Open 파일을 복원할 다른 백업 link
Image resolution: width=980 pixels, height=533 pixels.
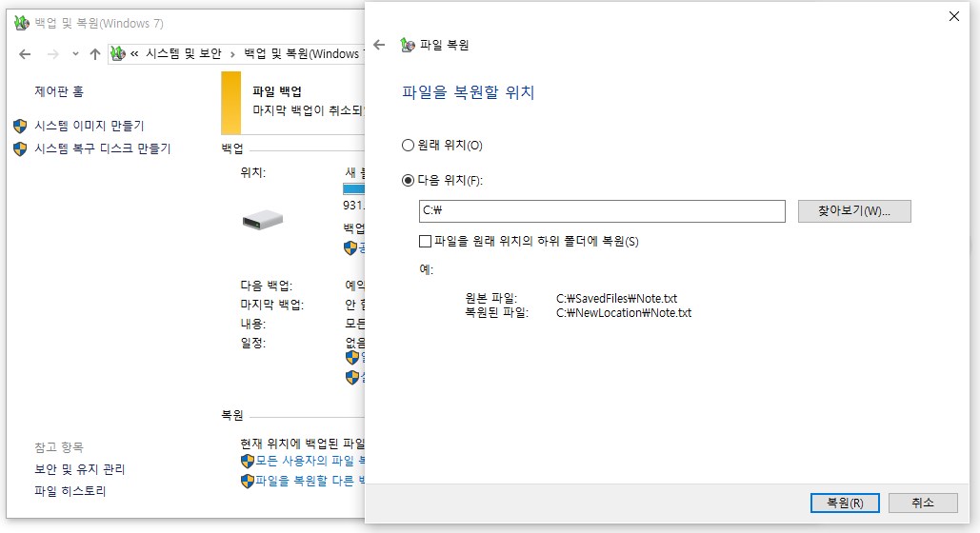(x=310, y=482)
